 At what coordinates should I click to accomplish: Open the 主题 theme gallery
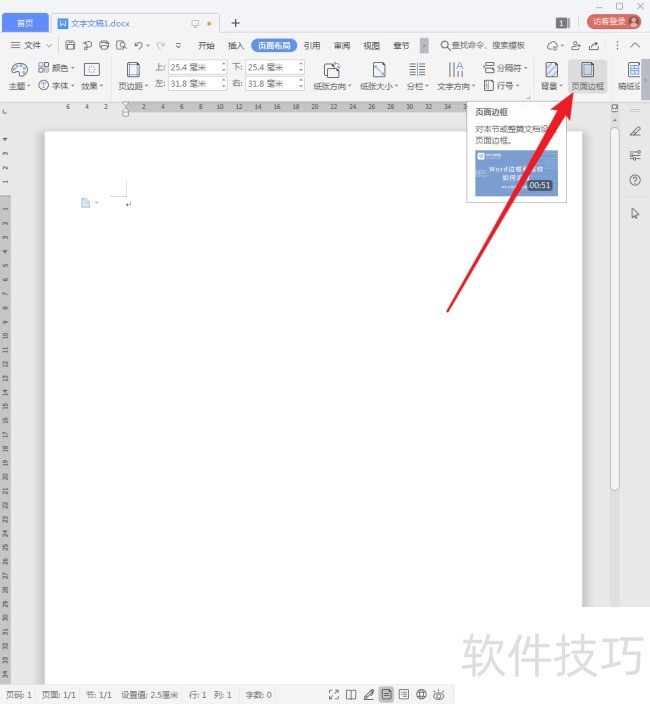19,76
